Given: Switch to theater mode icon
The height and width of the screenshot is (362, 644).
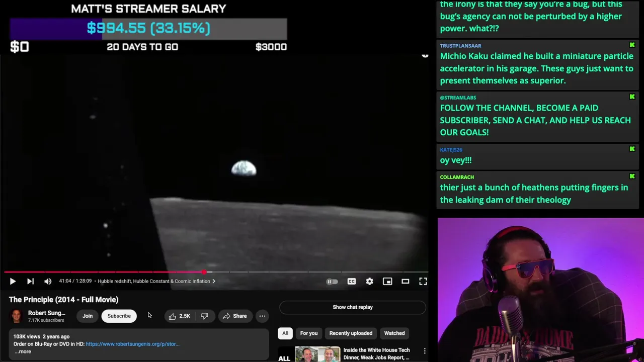Looking at the screenshot, I should pos(405,282).
